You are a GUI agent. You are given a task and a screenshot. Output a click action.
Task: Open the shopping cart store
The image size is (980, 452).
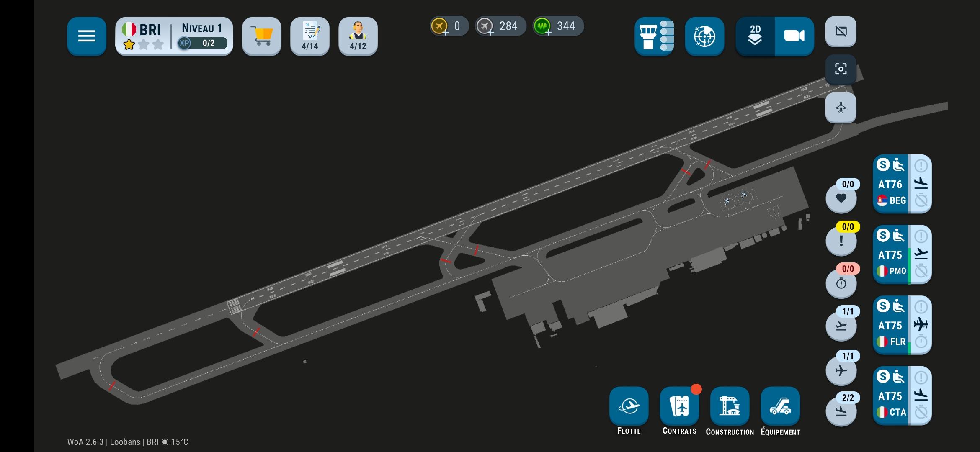(x=262, y=36)
